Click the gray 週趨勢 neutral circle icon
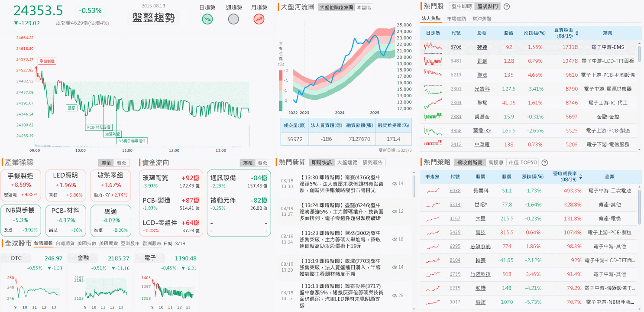Image resolution: width=644 pixels, height=312 pixels. tap(233, 19)
